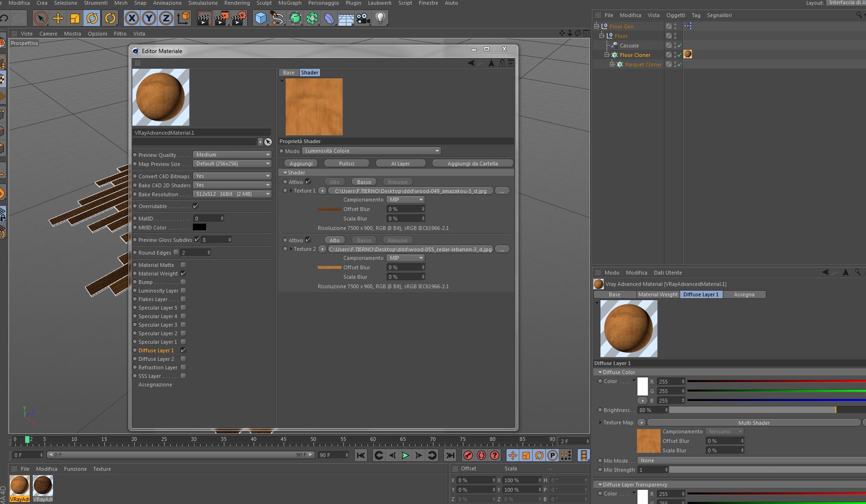Open the Preview Quality dropdown
Screen dimensions: 866x504
pos(232,155)
